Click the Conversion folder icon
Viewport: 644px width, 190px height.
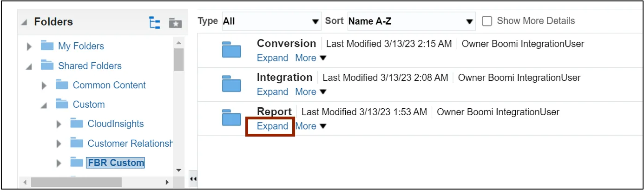click(x=231, y=50)
